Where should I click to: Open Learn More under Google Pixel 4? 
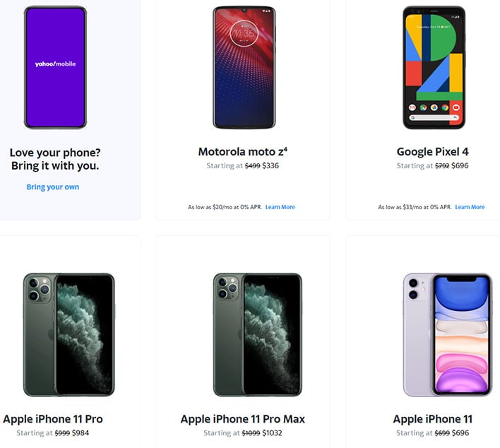(x=470, y=207)
